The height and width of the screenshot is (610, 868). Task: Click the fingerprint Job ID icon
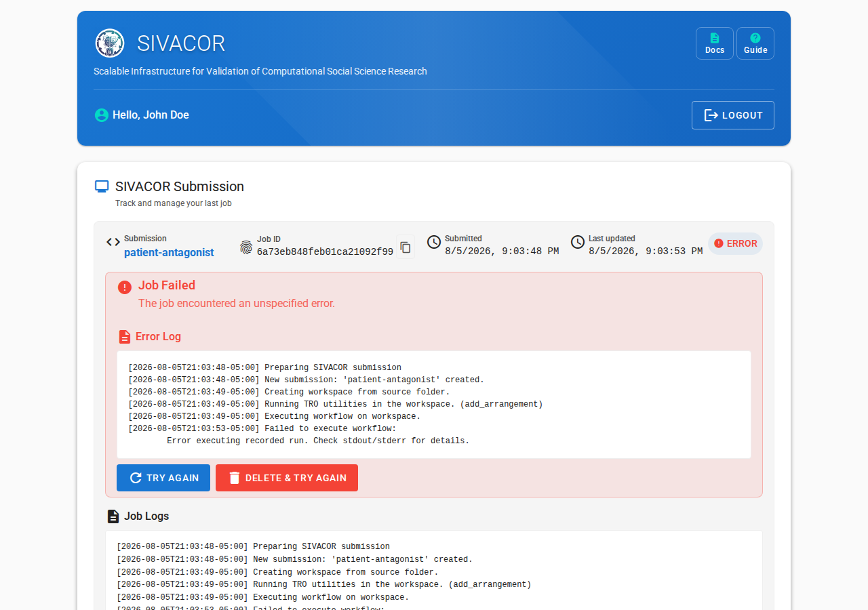point(246,247)
